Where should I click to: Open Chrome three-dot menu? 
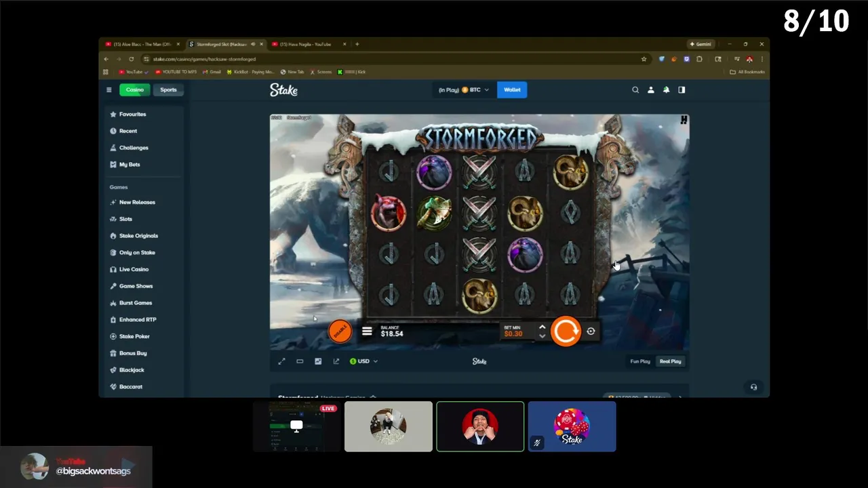click(762, 59)
